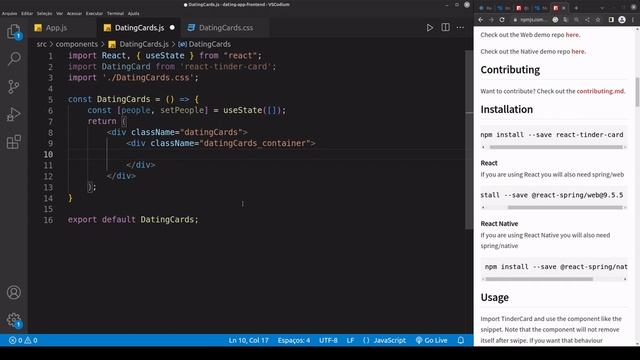The height and width of the screenshot is (360, 640).
Task: Click the react-tinder-card install scrollbar
Action: point(556,147)
